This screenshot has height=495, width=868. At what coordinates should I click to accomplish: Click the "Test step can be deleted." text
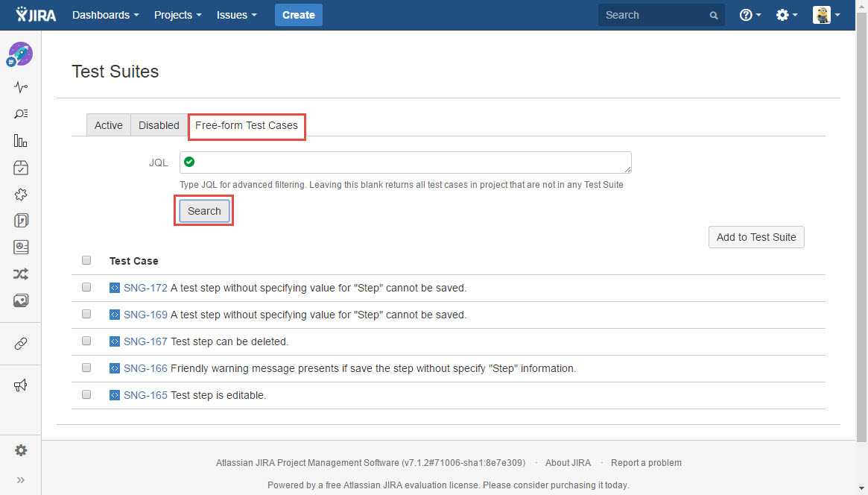pyautogui.click(x=229, y=341)
